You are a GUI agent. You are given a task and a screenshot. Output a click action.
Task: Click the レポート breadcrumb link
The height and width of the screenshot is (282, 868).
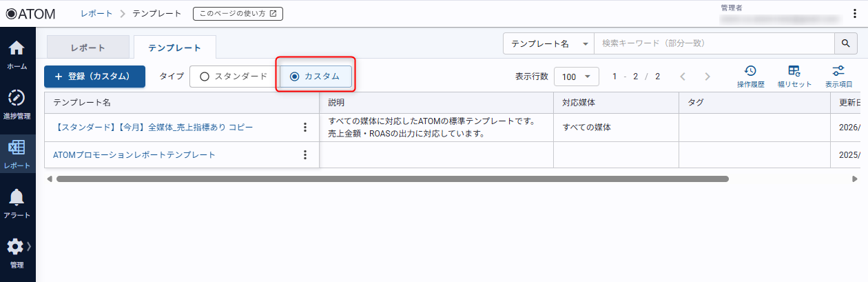point(95,13)
